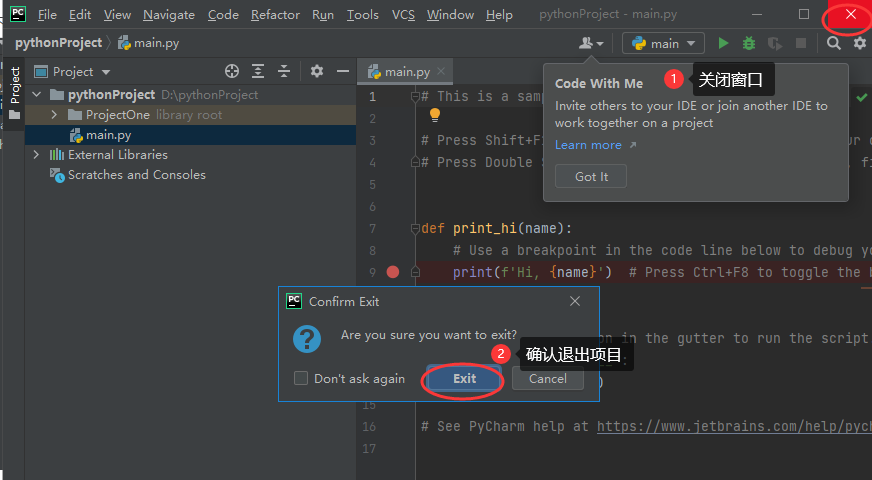Click the green inspection checkmark
The width and height of the screenshot is (872, 480).
click(x=861, y=98)
